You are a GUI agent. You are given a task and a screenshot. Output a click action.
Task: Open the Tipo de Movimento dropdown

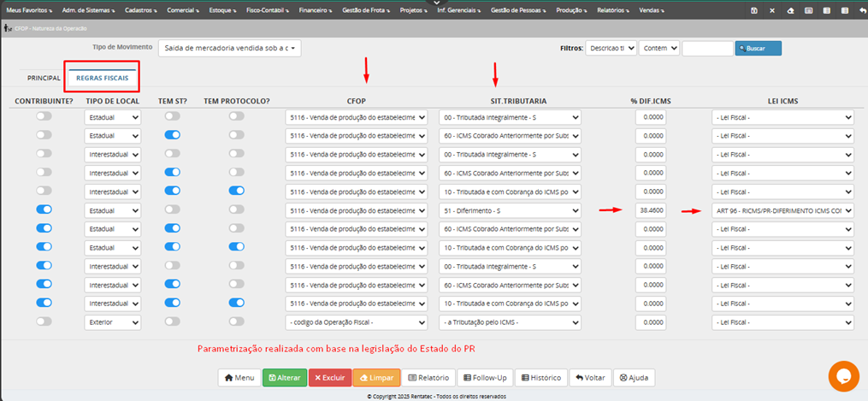point(230,49)
